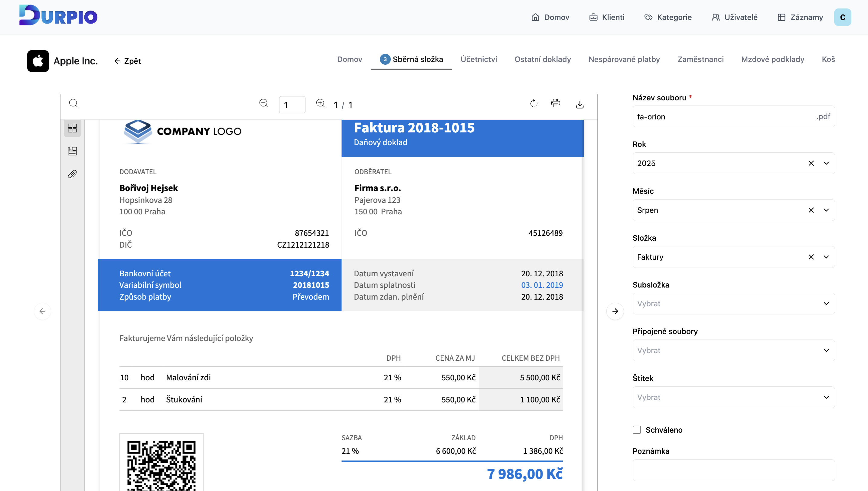Select the page thumbnails view
The height and width of the screenshot is (491, 868).
[72, 128]
